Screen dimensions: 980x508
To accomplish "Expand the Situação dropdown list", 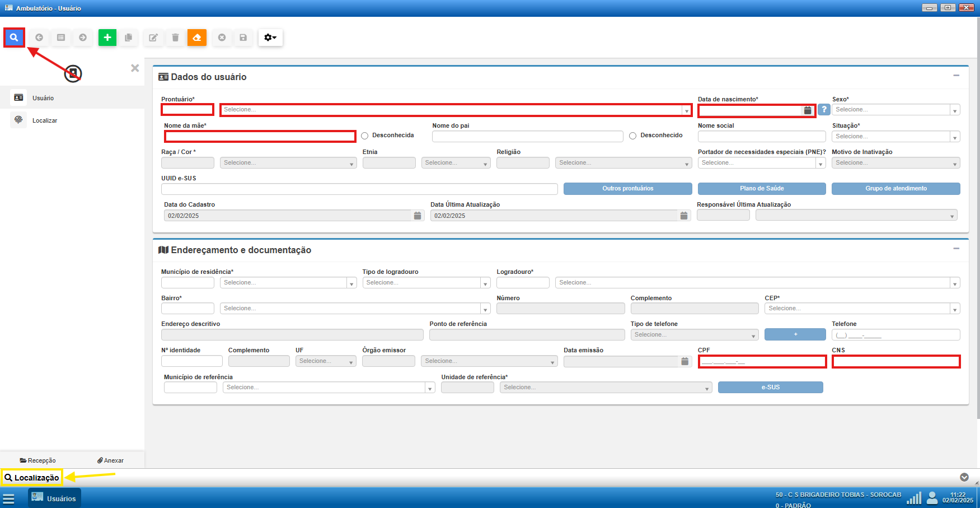I will coord(895,137).
